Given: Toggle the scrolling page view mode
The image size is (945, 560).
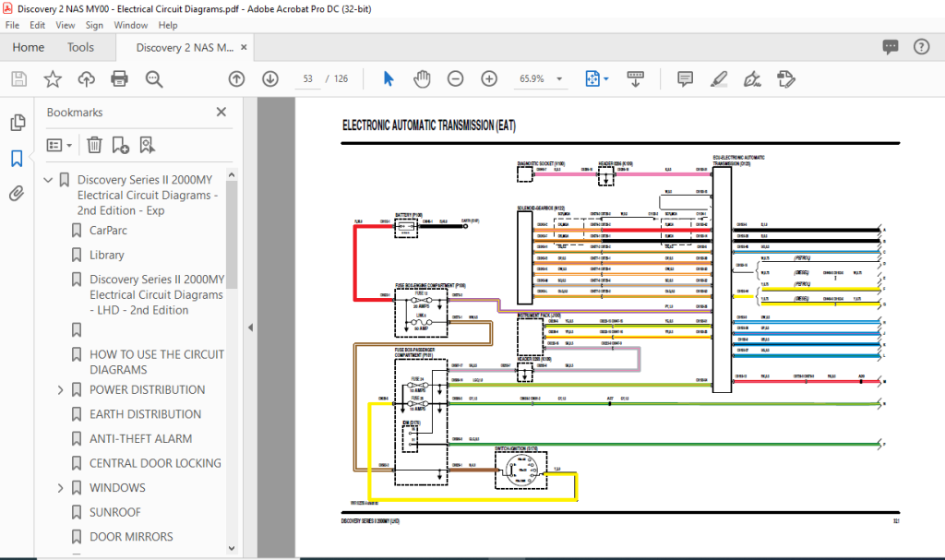Looking at the screenshot, I should pyautogui.click(x=635, y=78).
